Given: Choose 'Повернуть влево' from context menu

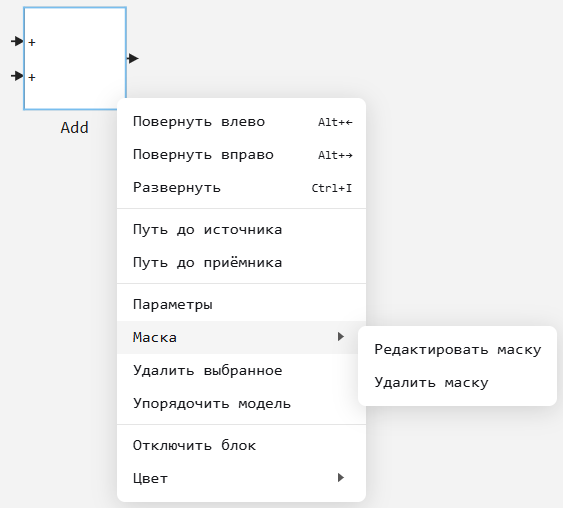Looking at the screenshot, I should 241,122.
